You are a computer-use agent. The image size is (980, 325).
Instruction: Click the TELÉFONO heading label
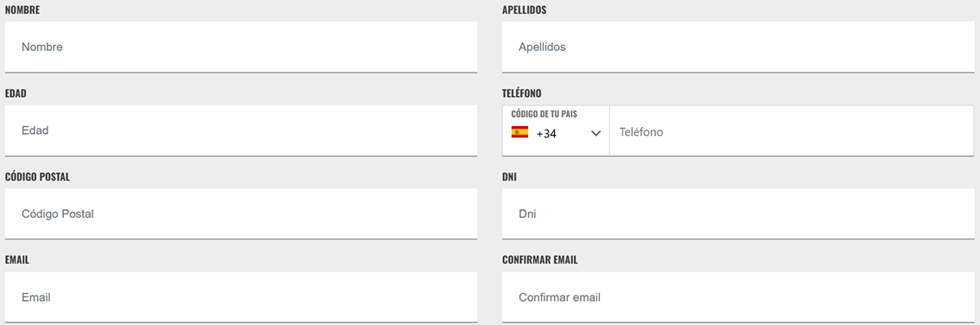(x=522, y=93)
